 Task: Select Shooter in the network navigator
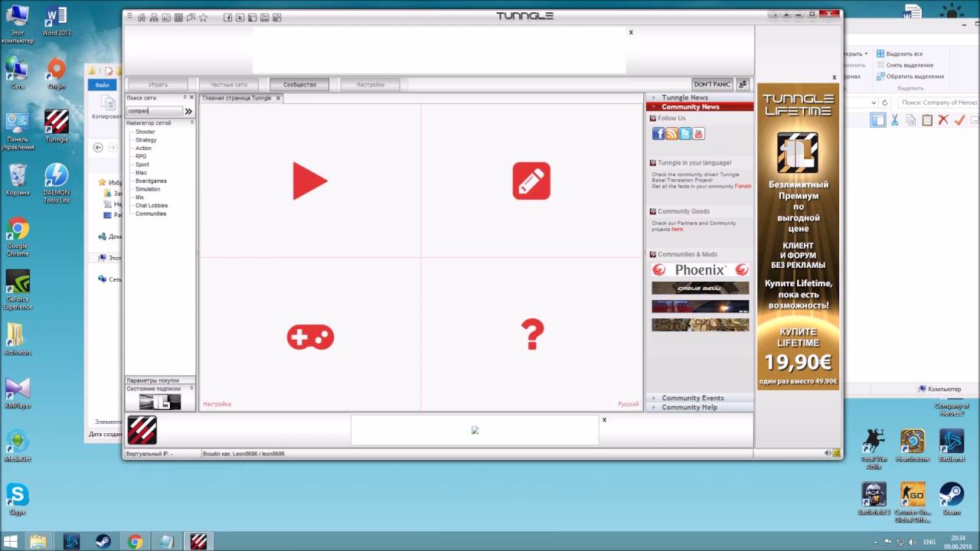pyautogui.click(x=145, y=132)
